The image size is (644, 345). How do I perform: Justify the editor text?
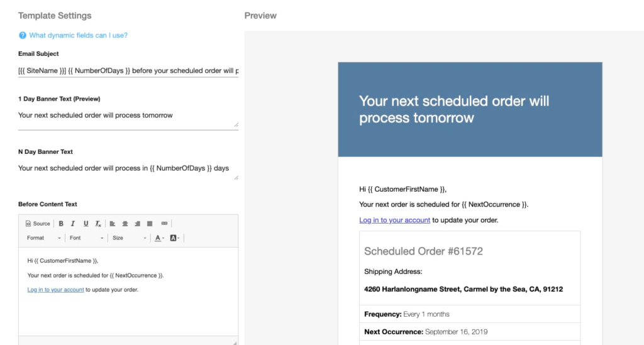pyautogui.click(x=150, y=224)
